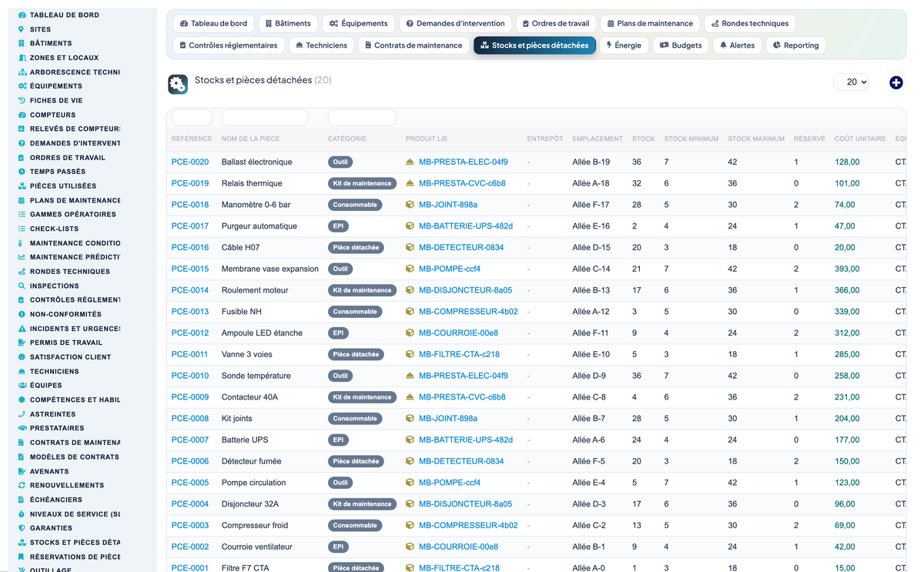Click box icon next to MB-JOINT-898a in PCE-0018 row
The image size is (924, 572).
(x=410, y=205)
